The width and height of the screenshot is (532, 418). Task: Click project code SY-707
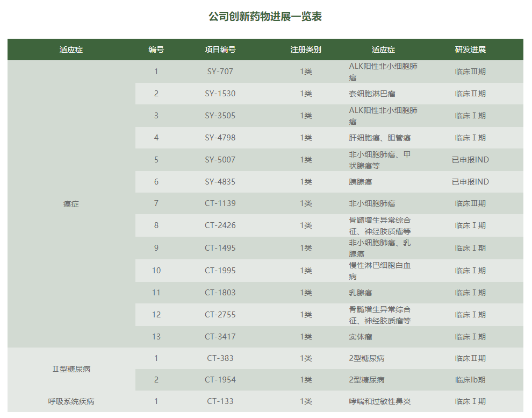220,72
